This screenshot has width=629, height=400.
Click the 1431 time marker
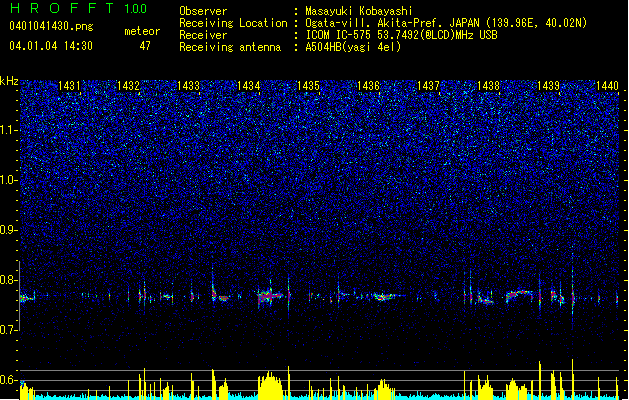tap(69, 86)
